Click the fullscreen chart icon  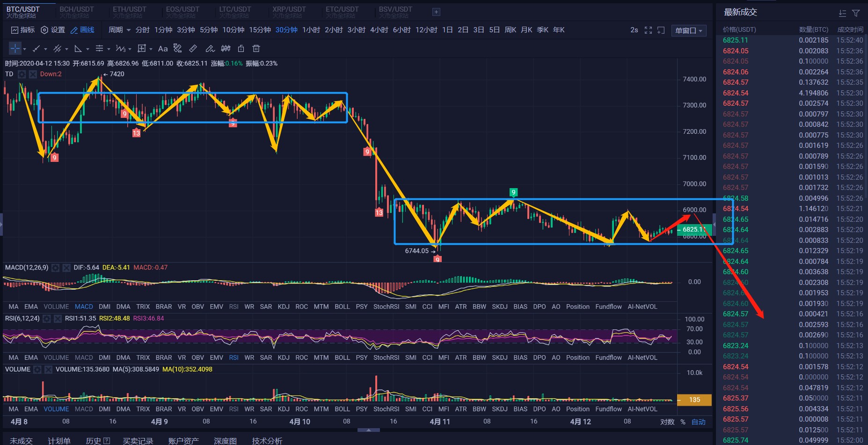(x=649, y=30)
